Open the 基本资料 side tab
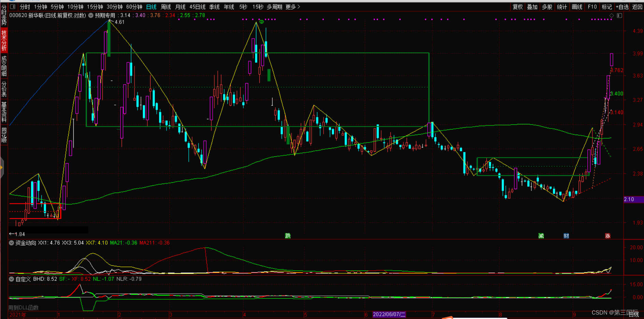The image size is (644, 319). pos(4,112)
